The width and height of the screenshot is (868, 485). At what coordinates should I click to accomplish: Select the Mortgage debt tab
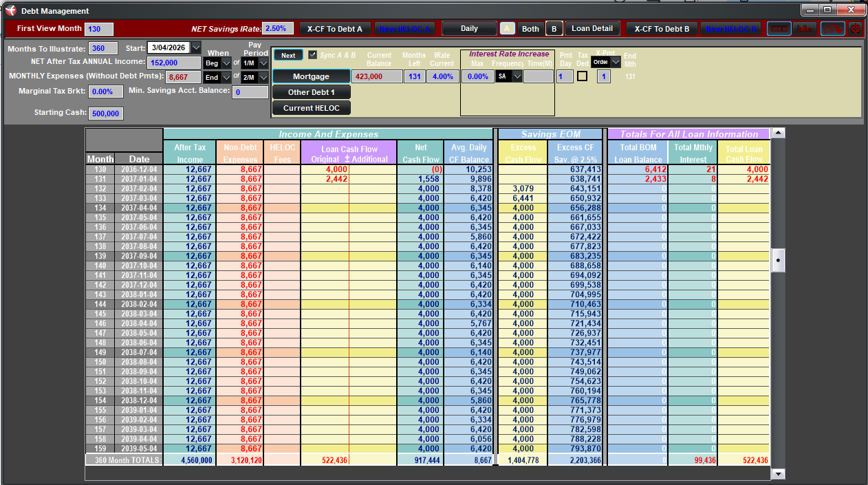coord(312,76)
